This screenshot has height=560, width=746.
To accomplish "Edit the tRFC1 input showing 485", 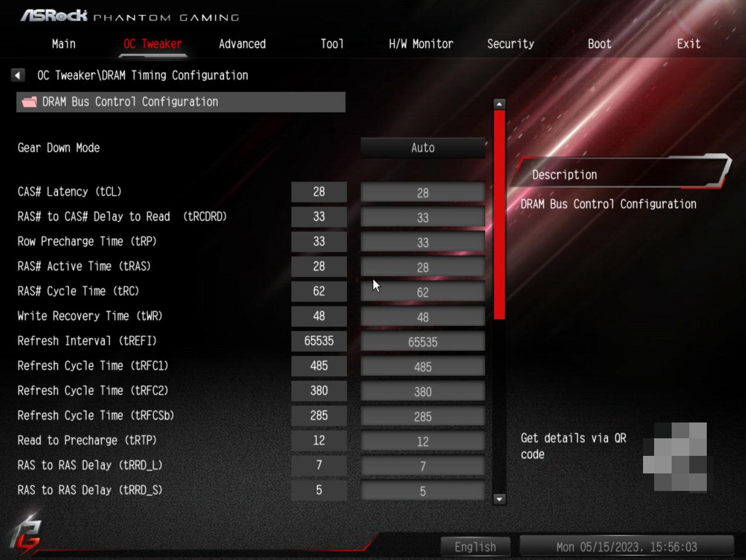I will tap(422, 366).
